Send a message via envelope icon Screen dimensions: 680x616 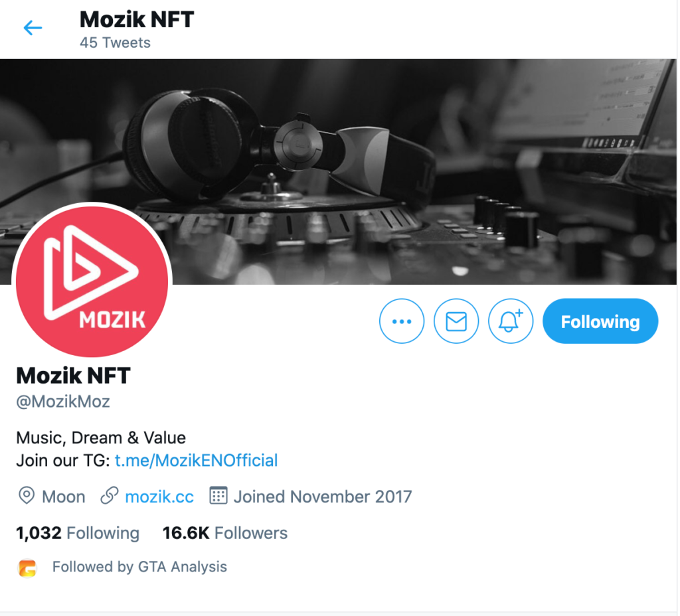pos(456,321)
